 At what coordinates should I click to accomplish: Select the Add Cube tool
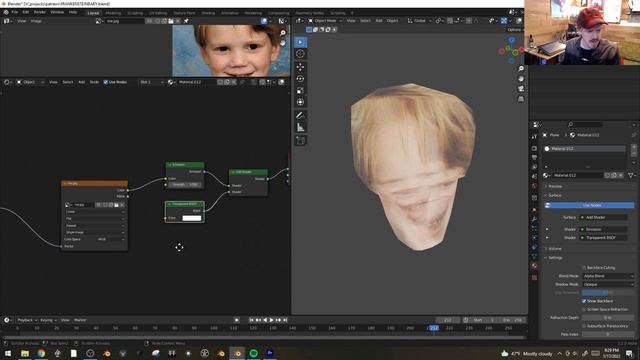[300, 141]
